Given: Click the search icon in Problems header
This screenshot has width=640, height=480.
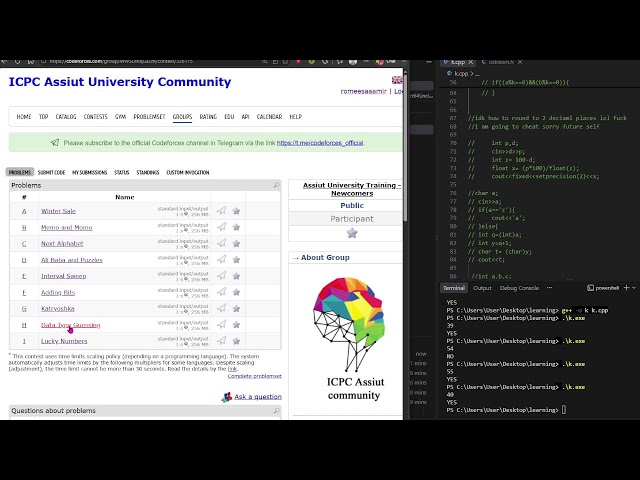Looking at the screenshot, I should point(276,185).
